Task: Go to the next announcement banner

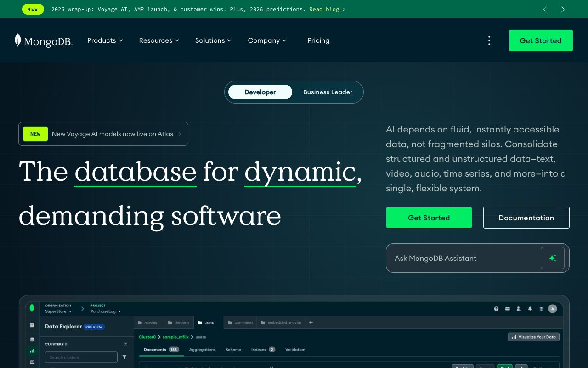Action: [563, 9]
